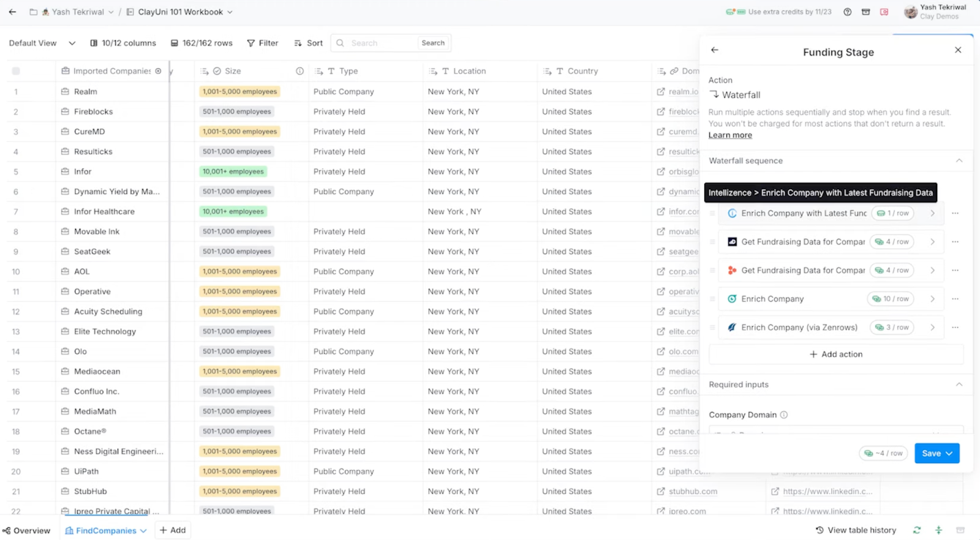This screenshot has width=980, height=540.
Task: Click the auto-update icon beside refresh
Action: (x=938, y=530)
